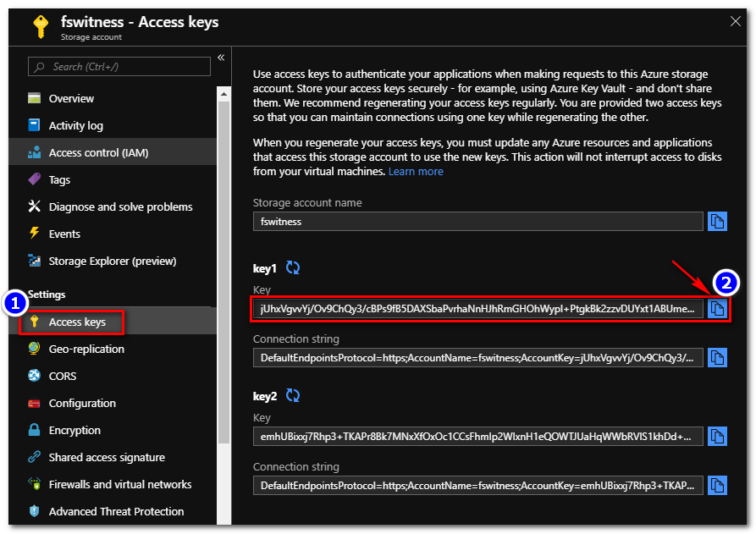Copy key1 key value
The image size is (756, 534).
tap(717, 308)
